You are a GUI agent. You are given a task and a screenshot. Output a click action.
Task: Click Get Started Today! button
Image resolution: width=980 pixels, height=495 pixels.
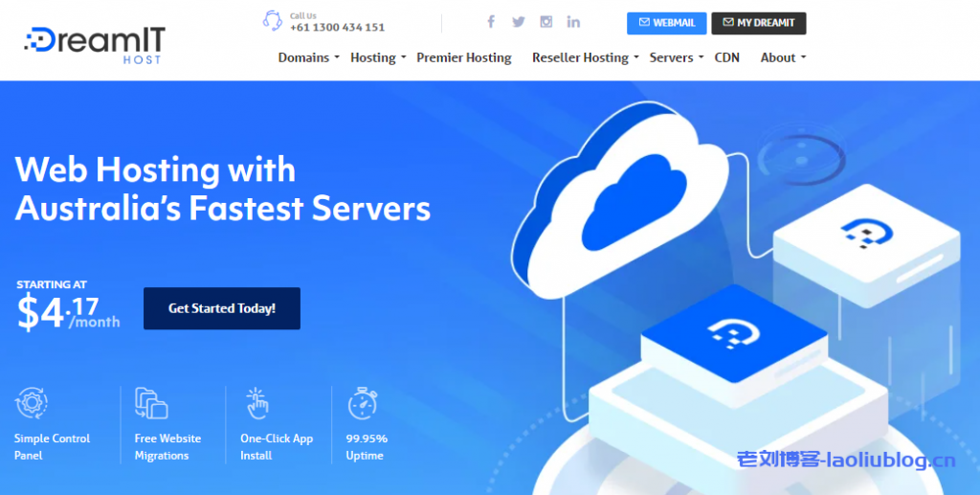(222, 308)
